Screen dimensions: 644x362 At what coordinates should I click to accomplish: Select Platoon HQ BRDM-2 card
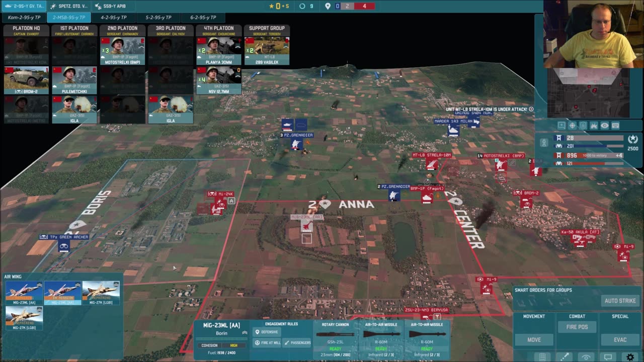coord(26,80)
